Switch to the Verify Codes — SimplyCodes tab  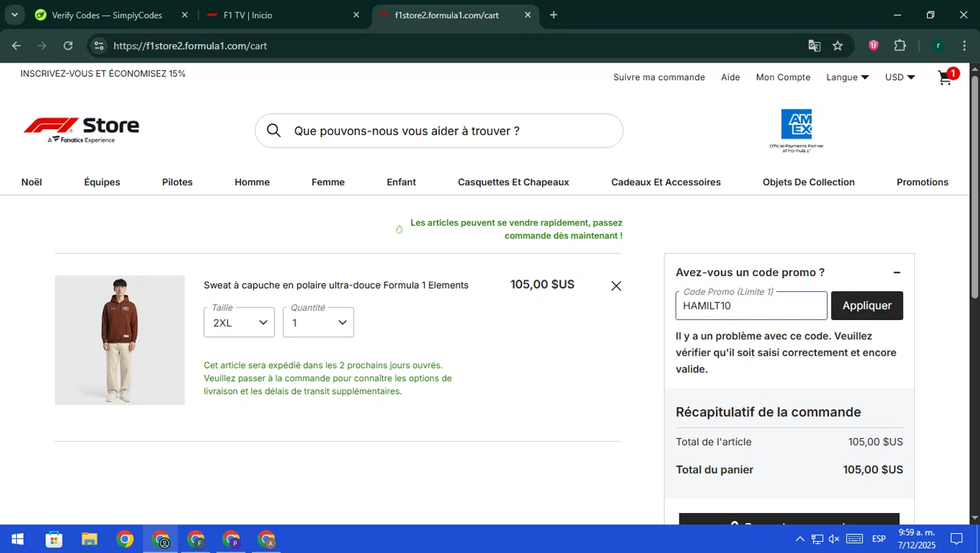coord(106,15)
